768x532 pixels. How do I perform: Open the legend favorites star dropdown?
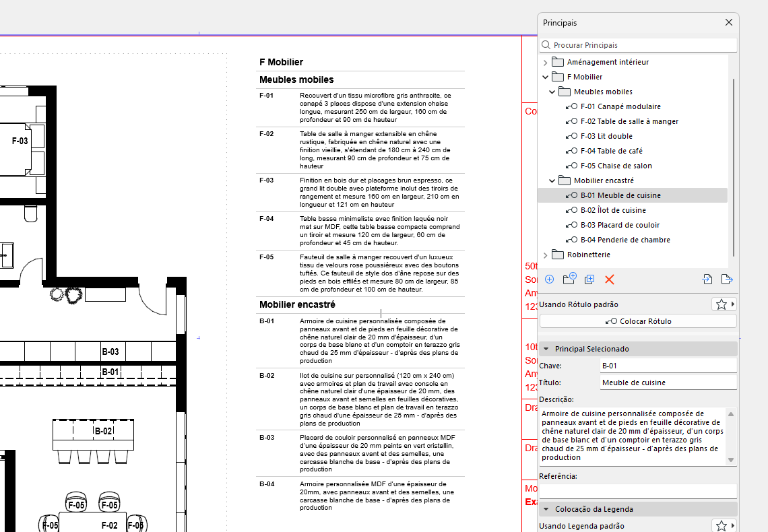pos(724,526)
